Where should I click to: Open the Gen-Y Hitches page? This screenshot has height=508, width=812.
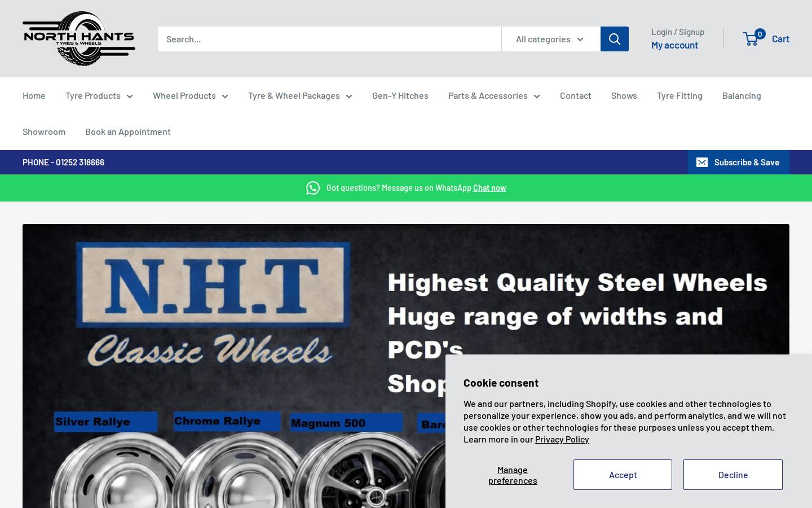coord(400,95)
